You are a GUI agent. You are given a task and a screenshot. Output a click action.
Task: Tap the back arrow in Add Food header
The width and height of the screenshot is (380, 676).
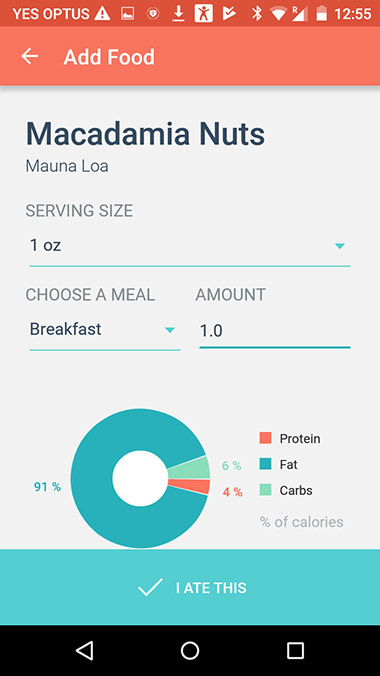(x=30, y=56)
